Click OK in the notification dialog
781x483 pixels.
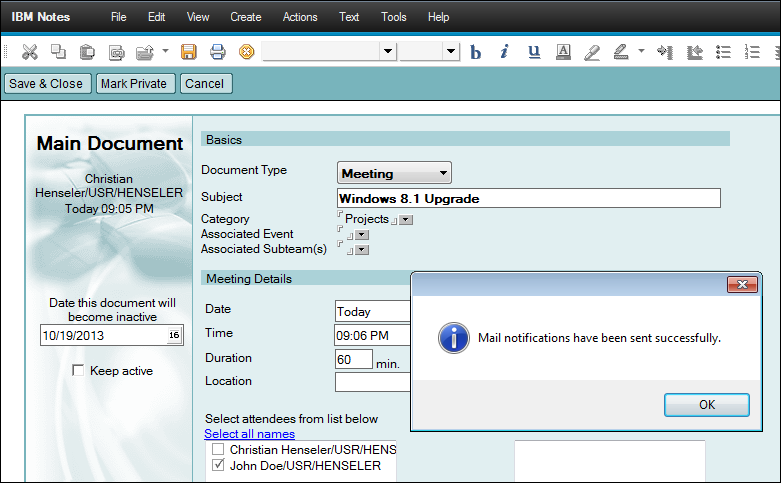pos(706,405)
